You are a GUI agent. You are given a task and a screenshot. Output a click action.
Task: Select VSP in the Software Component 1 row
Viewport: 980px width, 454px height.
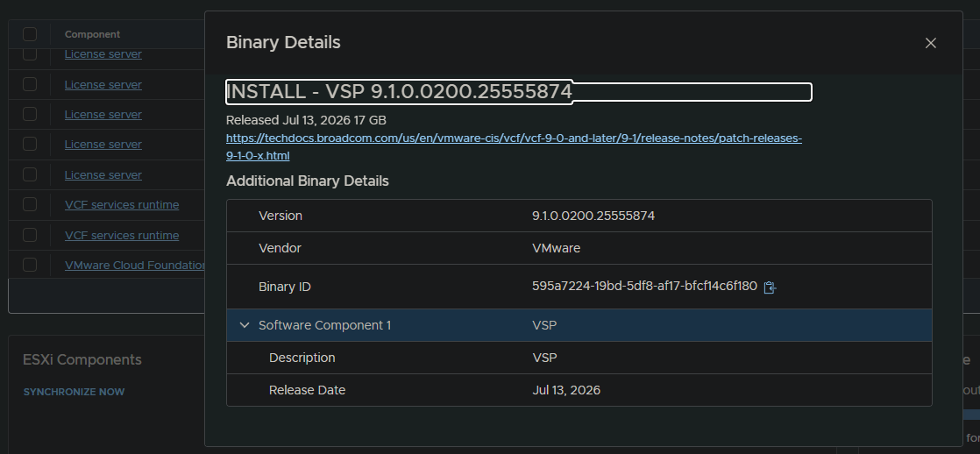544,325
